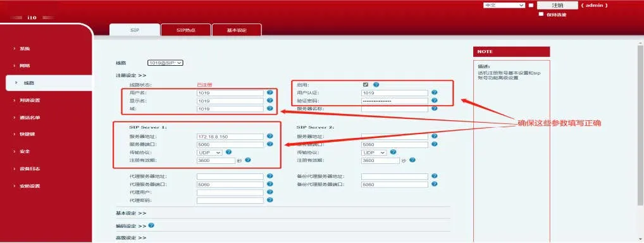Open help icon for 代理服务器地址
The image size is (644, 243).
[270, 176]
